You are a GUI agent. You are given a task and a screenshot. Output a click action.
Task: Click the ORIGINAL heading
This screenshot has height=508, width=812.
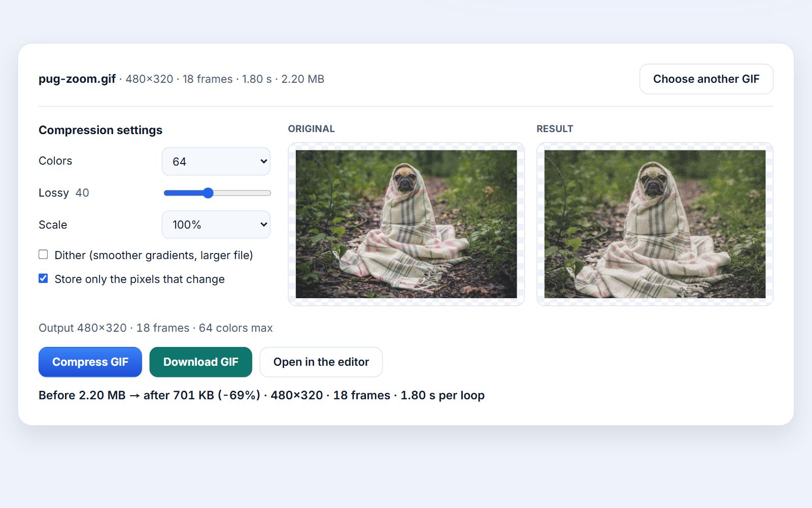[x=311, y=129]
